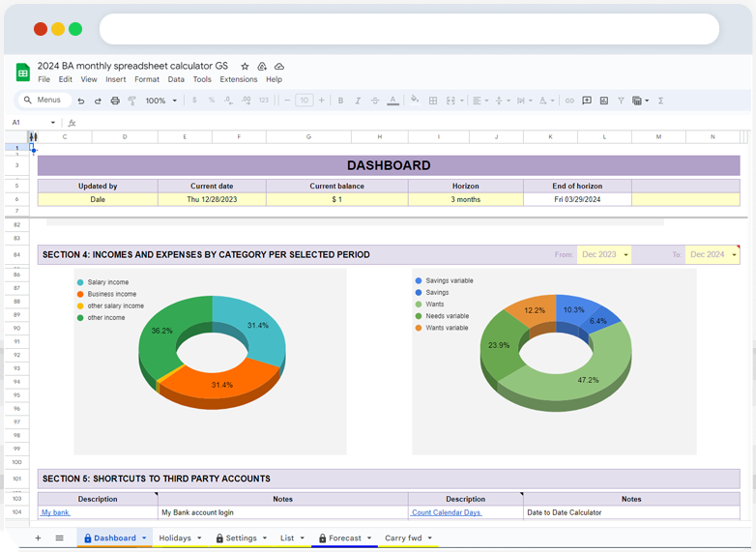This screenshot has width=756, height=552.
Task: Open the Dashboard tab options arrow
Action: click(x=144, y=538)
